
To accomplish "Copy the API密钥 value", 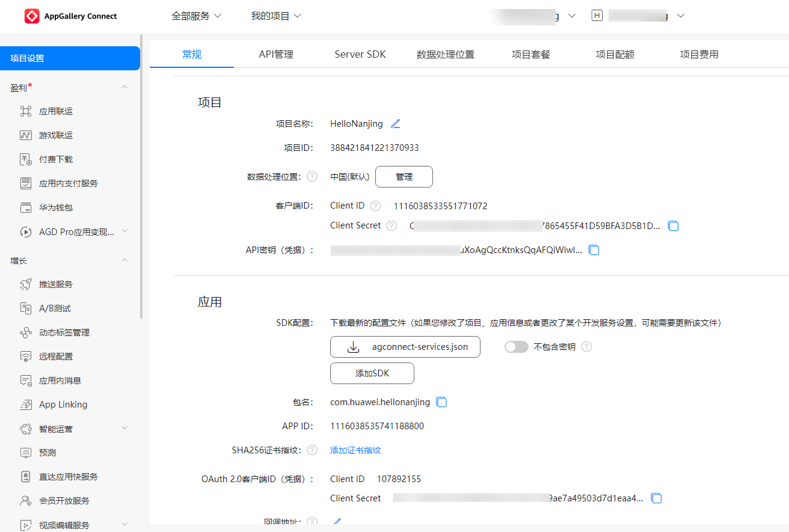I will click(x=594, y=250).
